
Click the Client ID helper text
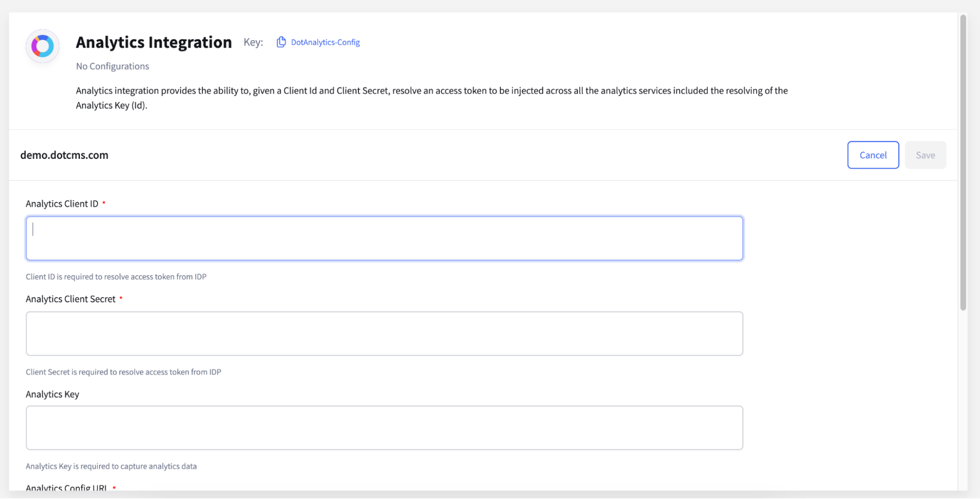[x=116, y=276]
